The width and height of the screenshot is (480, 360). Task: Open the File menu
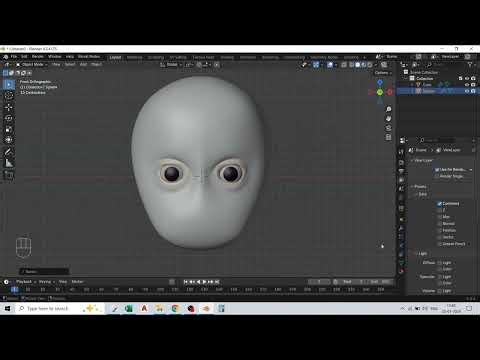14,57
